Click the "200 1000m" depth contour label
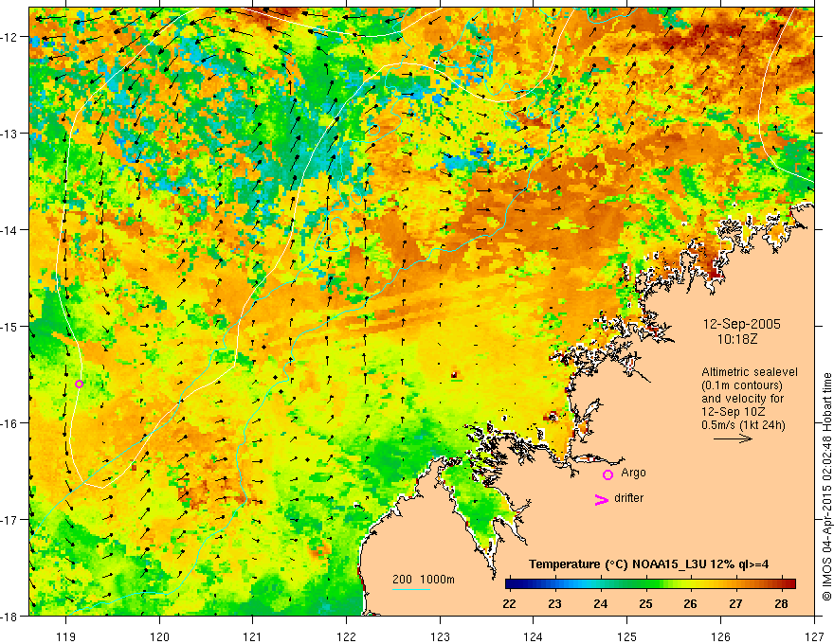Viewport: 834px width, 644px height. [x=424, y=580]
